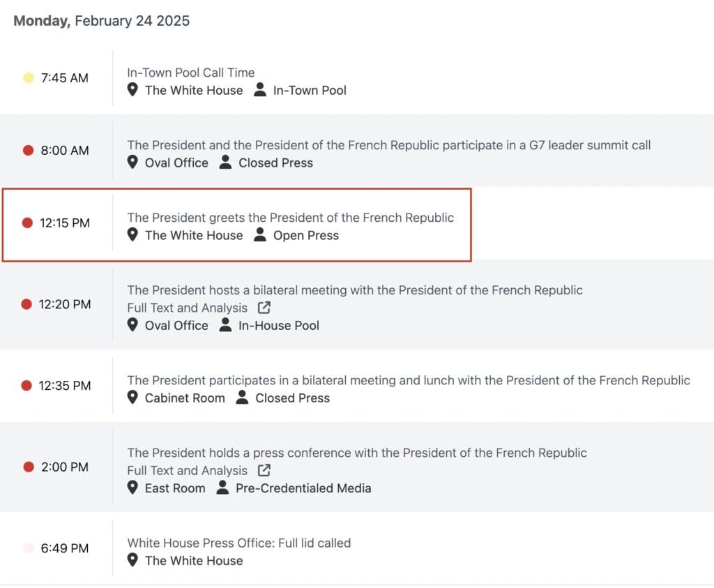Open external link icon for 12:20 PM analysis
Viewport: 714px width, 588px height.
click(x=264, y=308)
